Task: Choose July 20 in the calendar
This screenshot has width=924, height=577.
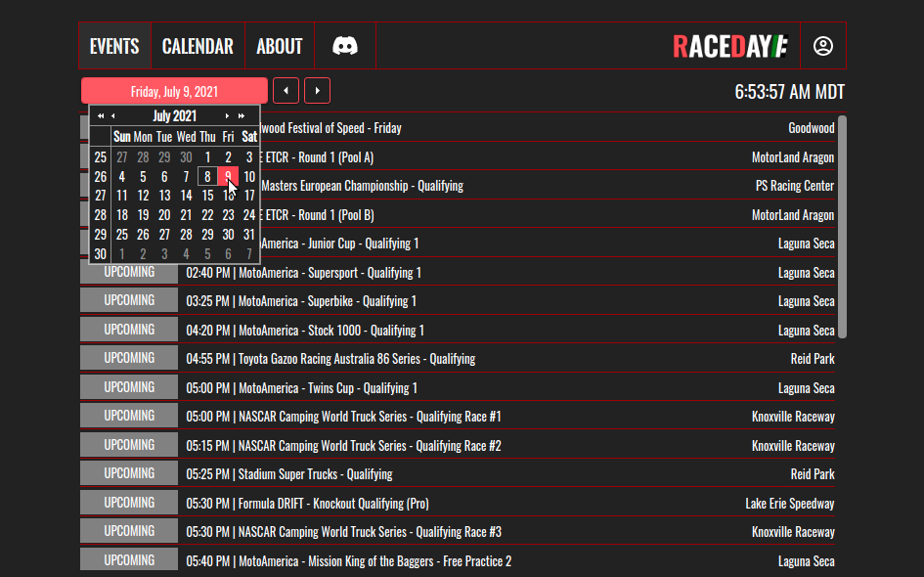Action: point(164,215)
